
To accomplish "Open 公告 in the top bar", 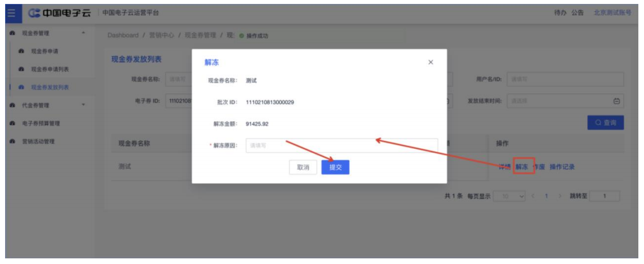I will click(x=578, y=13).
